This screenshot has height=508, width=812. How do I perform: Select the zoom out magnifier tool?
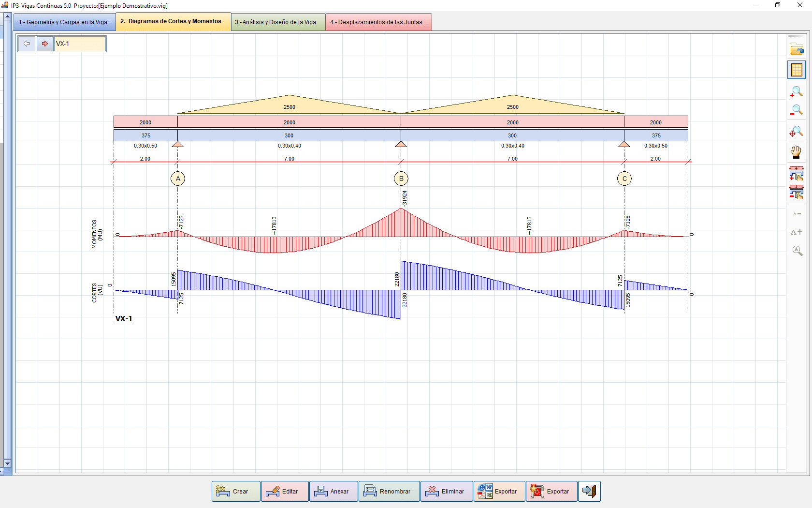tap(797, 110)
